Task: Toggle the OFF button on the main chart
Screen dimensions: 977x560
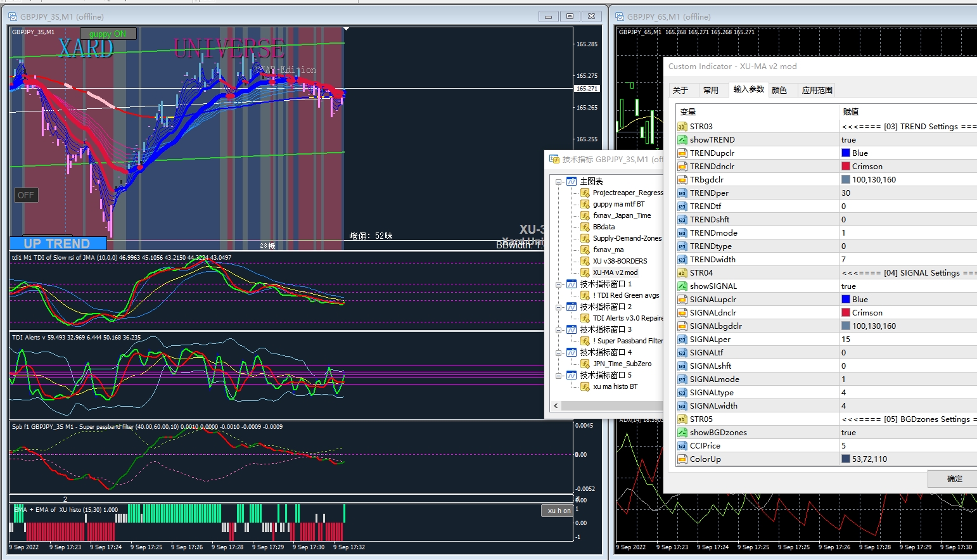Action: pos(26,195)
